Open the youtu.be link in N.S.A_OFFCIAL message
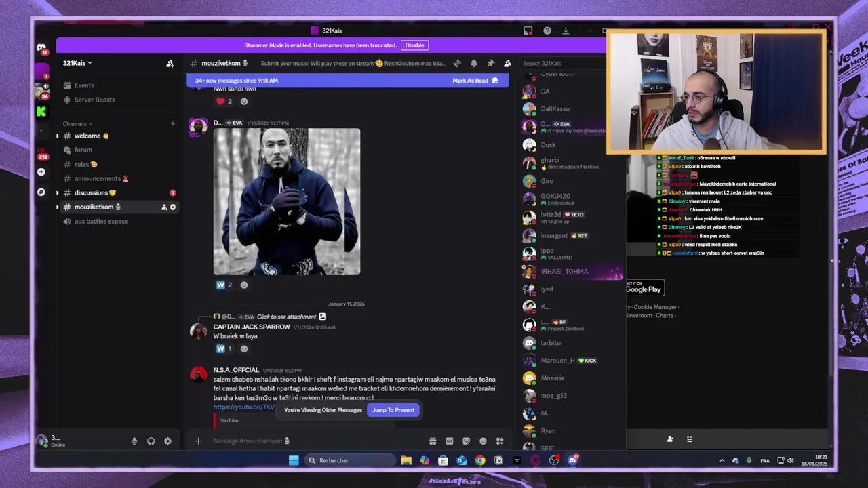 pyautogui.click(x=244, y=407)
